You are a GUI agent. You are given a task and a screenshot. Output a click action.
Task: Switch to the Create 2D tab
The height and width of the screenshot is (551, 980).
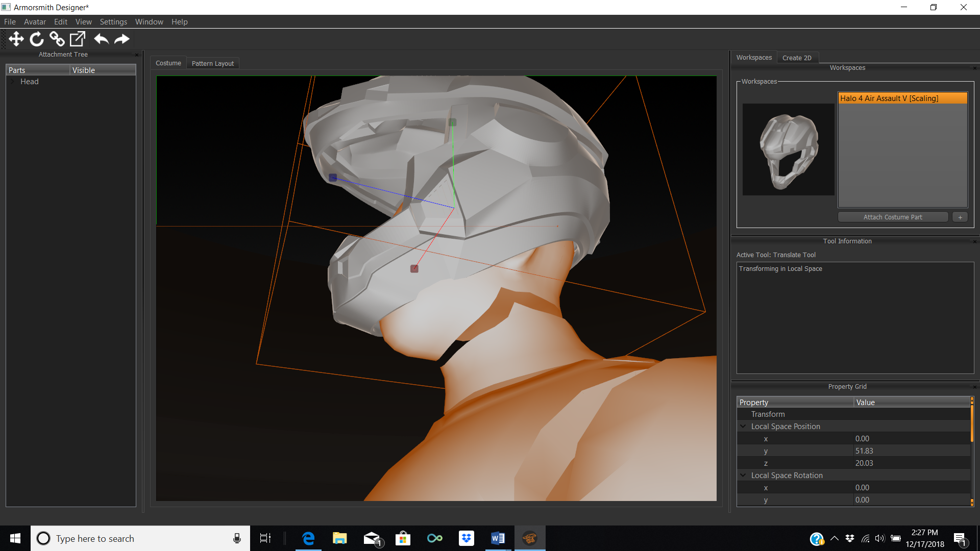click(x=797, y=58)
